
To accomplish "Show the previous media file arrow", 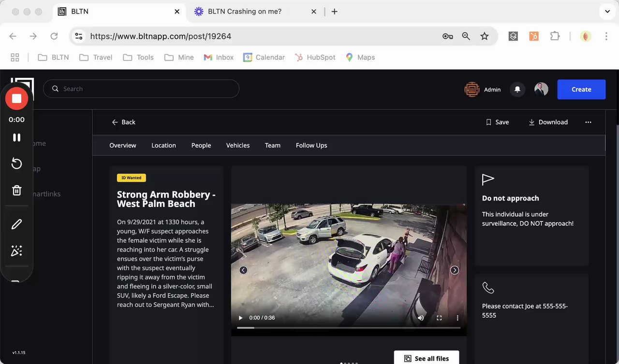I will pos(243,270).
